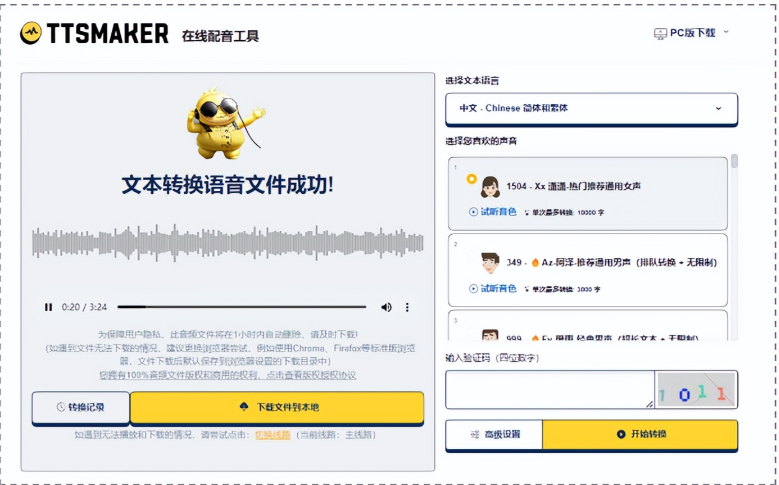Preview 试听音色 for voice 349
This screenshot has width=779, height=485.
493,288
